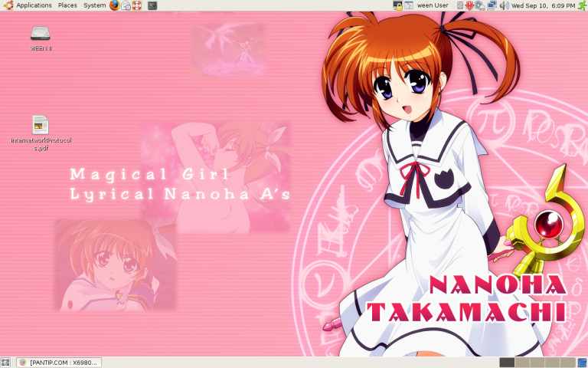Switch to the last workspace square
Viewport: 588px width, 368px height.
point(568,363)
